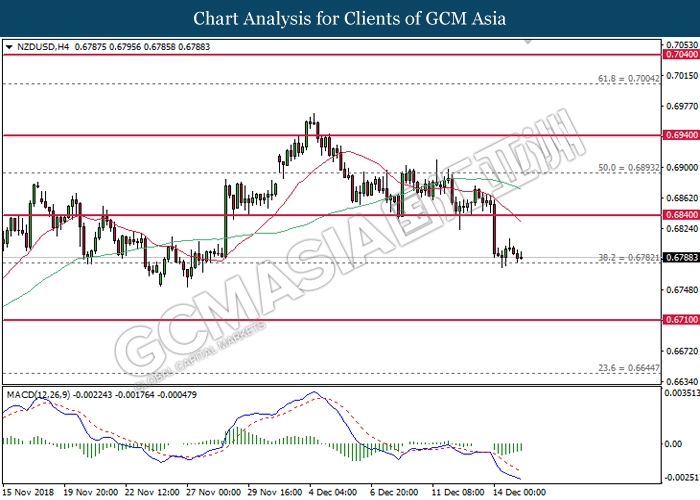This screenshot has width=700, height=500.
Task: Click the 0.003513 MACD scale value
Action: click(x=682, y=393)
